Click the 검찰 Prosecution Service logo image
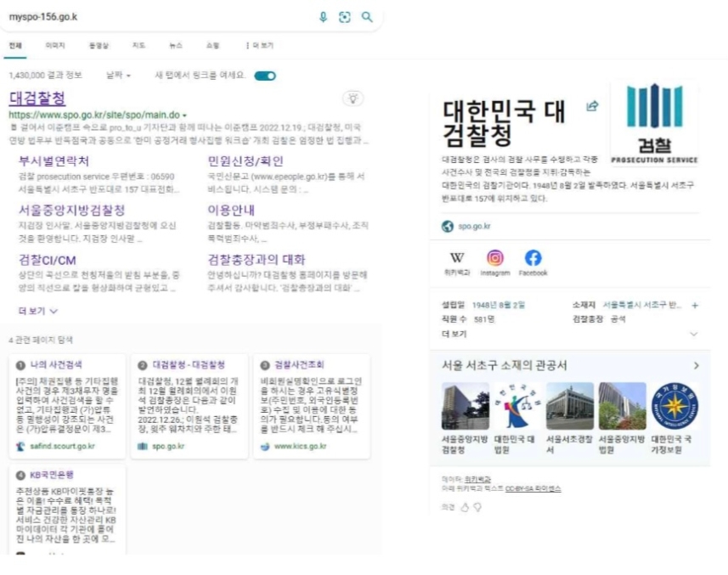The image size is (728, 575). coord(654,123)
